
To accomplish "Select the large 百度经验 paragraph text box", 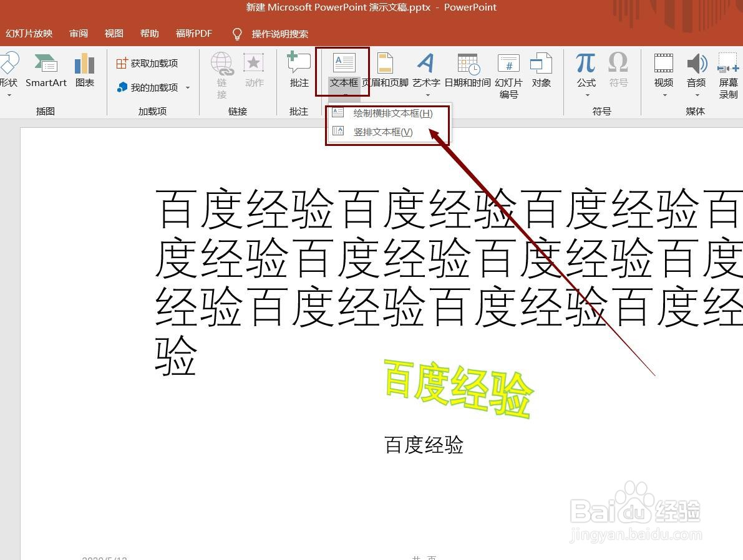I will coord(449,281).
